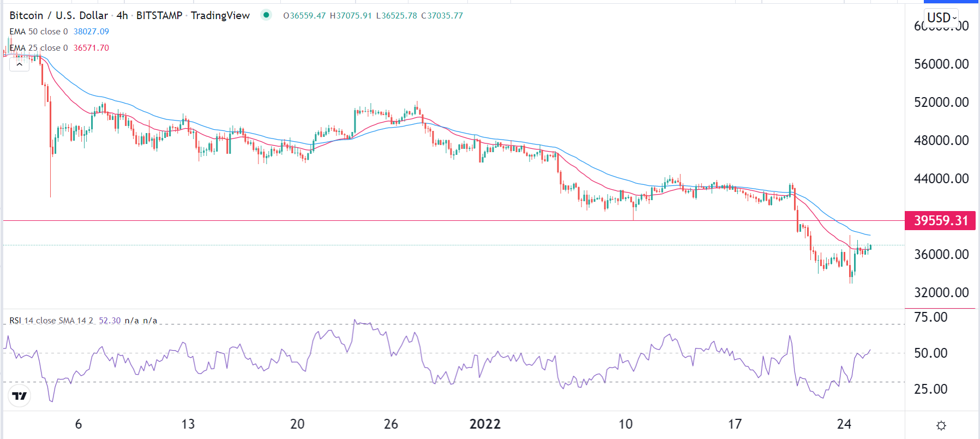This screenshot has height=439, width=980.
Task: Click the OHLC low value L36525.78
Action: (396, 15)
